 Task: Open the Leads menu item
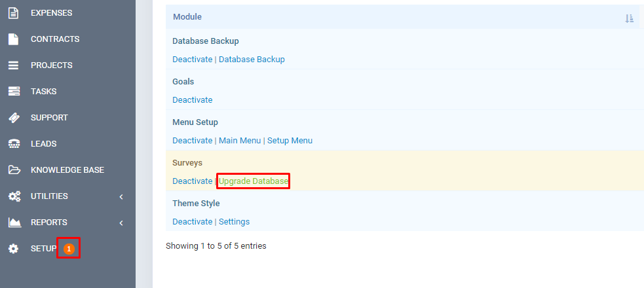click(43, 144)
